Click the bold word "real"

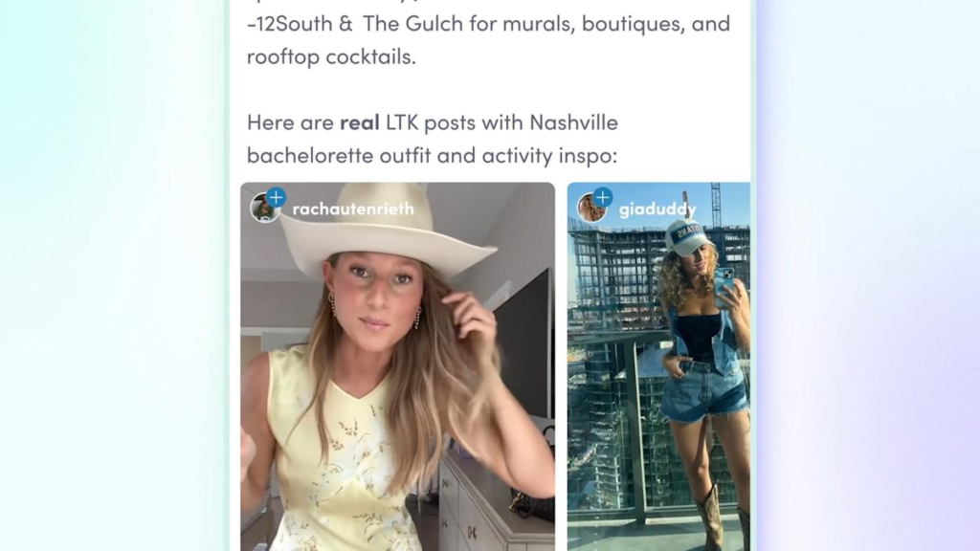360,121
